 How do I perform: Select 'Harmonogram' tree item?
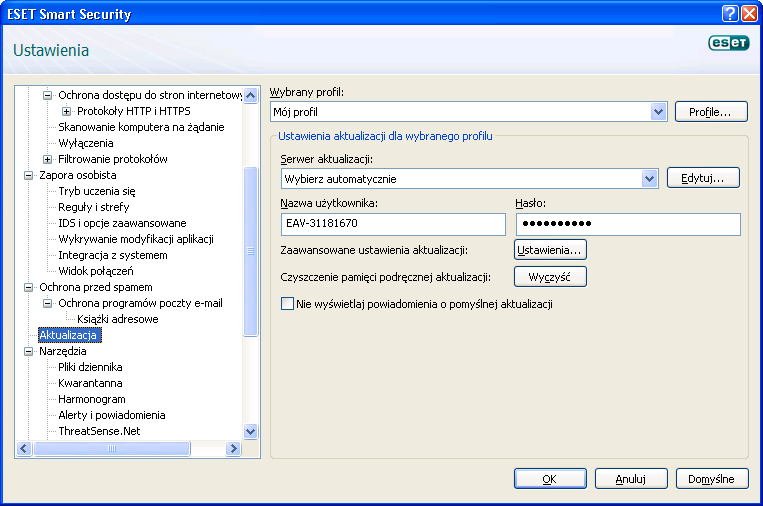pyautogui.click(x=91, y=399)
